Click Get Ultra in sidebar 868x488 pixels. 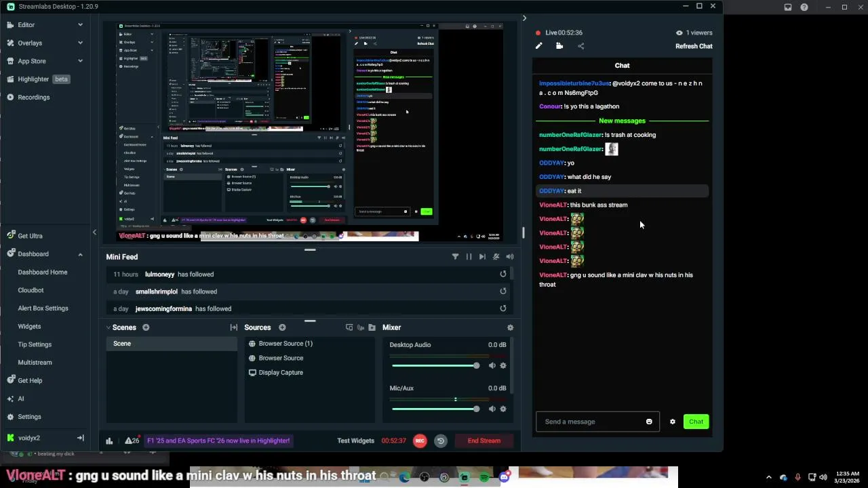coord(30,236)
